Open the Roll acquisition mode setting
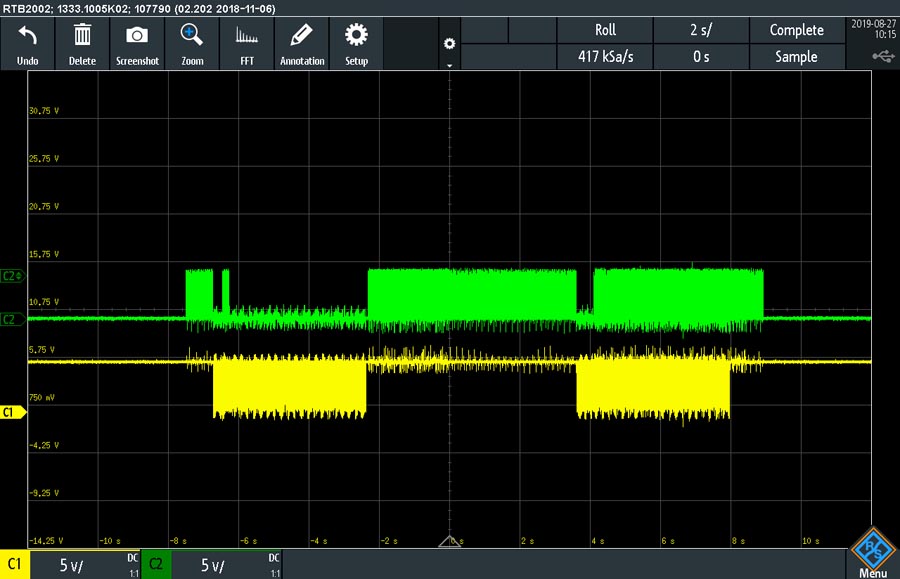 605,30
